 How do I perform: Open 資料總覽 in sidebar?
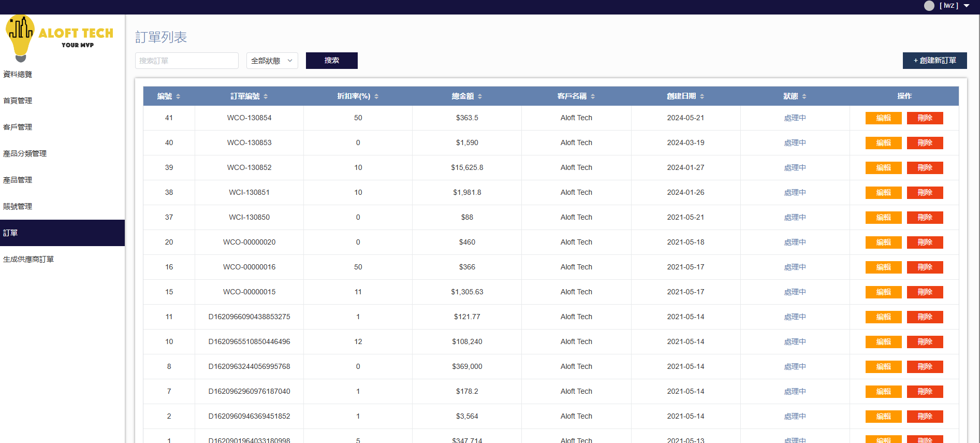(18, 74)
